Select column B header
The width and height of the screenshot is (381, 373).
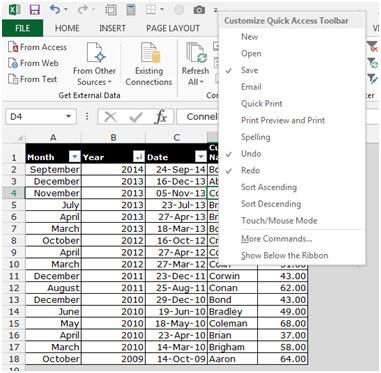[113, 137]
